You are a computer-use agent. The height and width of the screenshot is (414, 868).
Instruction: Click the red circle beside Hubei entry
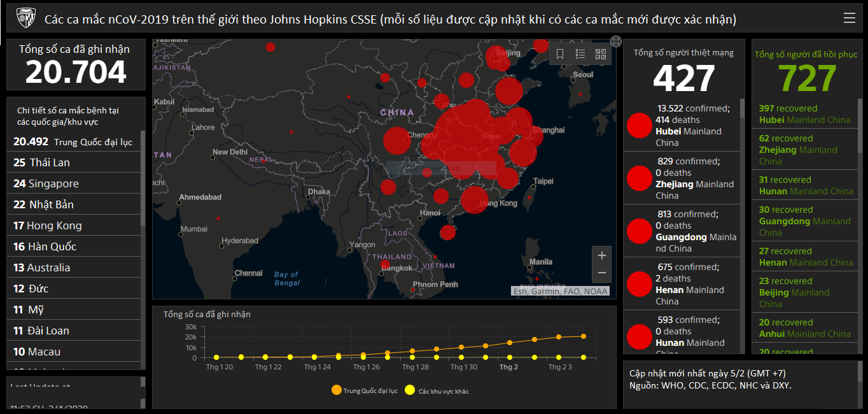pyautogui.click(x=640, y=125)
